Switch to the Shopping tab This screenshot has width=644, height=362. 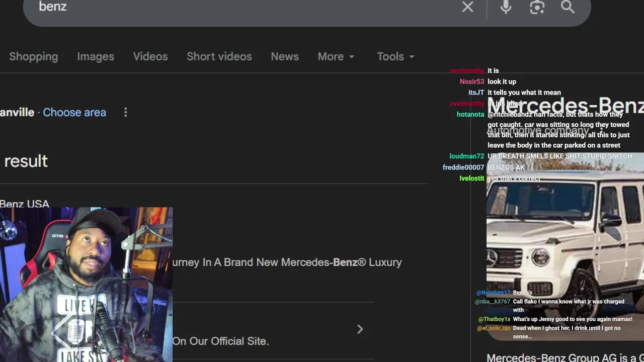pos(33,56)
